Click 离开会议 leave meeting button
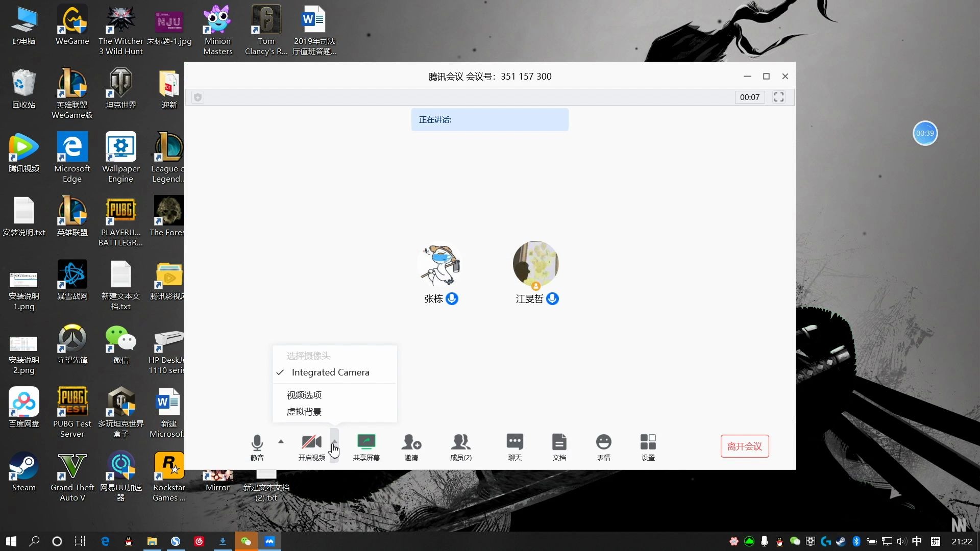The height and width of the screenshot is (551, 980). tap(744, 446)
